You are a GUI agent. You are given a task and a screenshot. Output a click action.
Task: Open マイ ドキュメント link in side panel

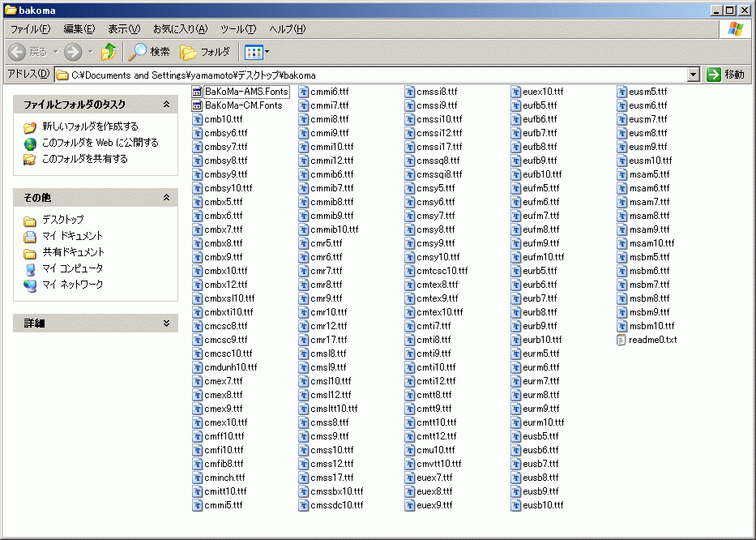[x=72, y=236]
